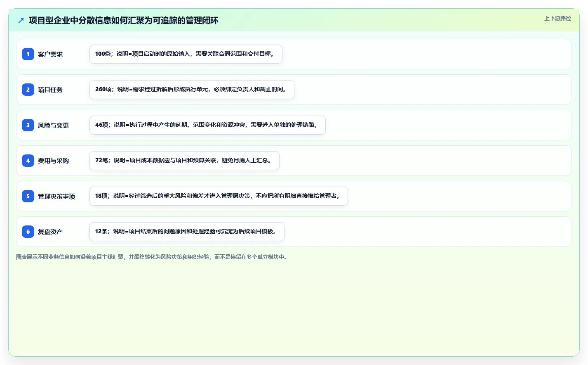Screen dimensions: 588x365
Task: Select the 费用与采购 label
Action: [53, 161]
